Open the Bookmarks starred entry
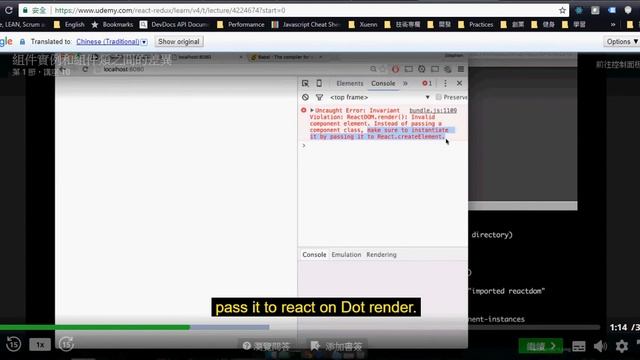This screenshot has width=640, height=360. (x=112, y=24)
